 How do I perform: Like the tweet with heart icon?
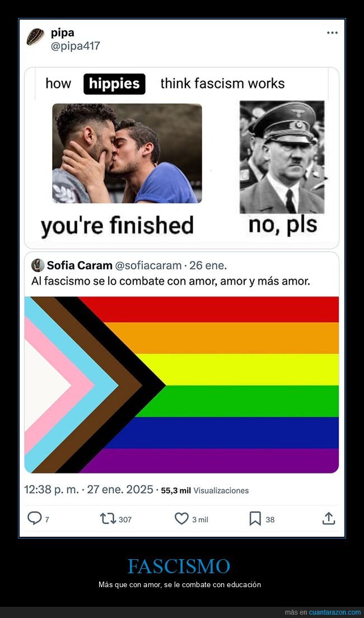181,518
